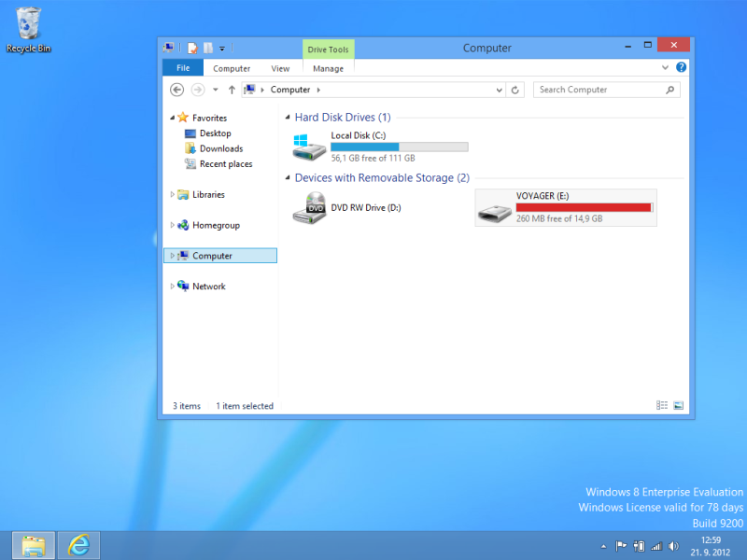
Task: Click the Properties icon in Quick Access Toolbar
Action: click(x=192, y=48)
